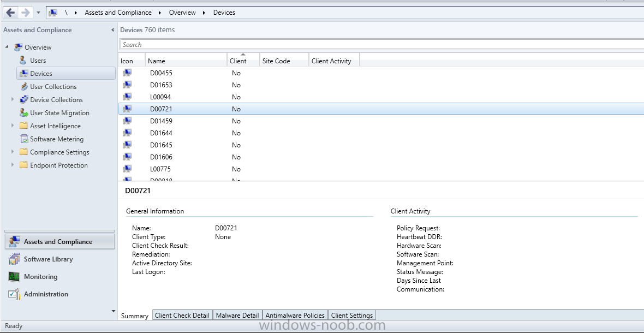Open User State Migration icon
Viewport: 644px width, 333px height.
24,113
